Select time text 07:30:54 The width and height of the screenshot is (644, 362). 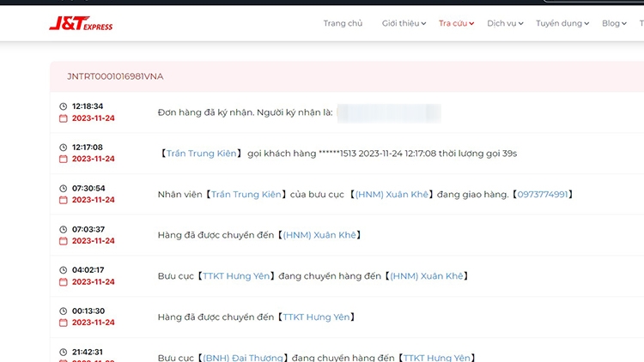pos(88,189)
